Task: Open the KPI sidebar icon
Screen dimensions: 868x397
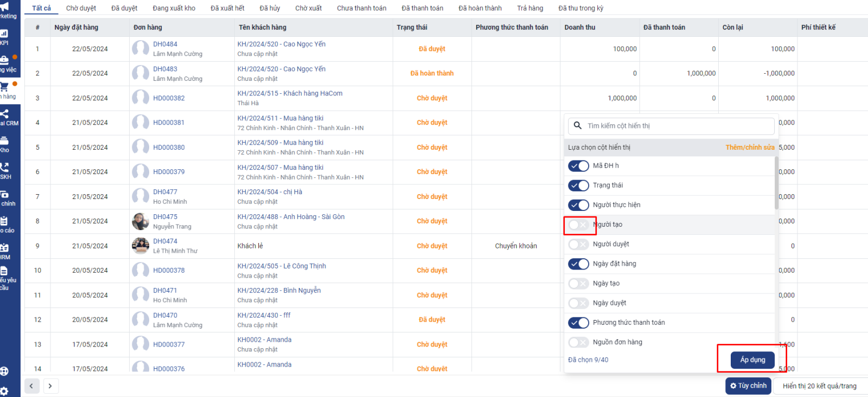Action: (4, 34)
